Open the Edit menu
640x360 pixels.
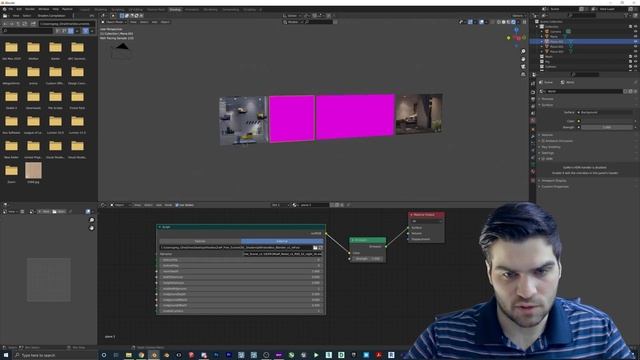pos(19,9)
